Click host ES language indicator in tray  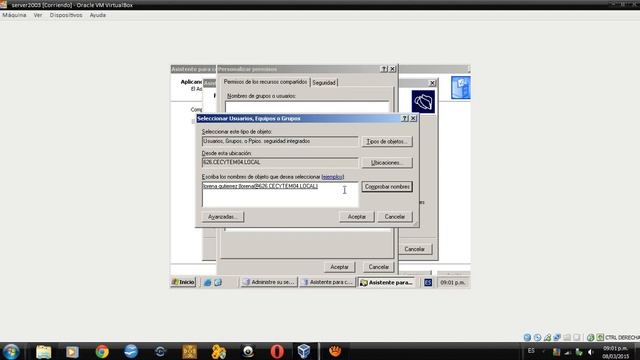point(531,351)
